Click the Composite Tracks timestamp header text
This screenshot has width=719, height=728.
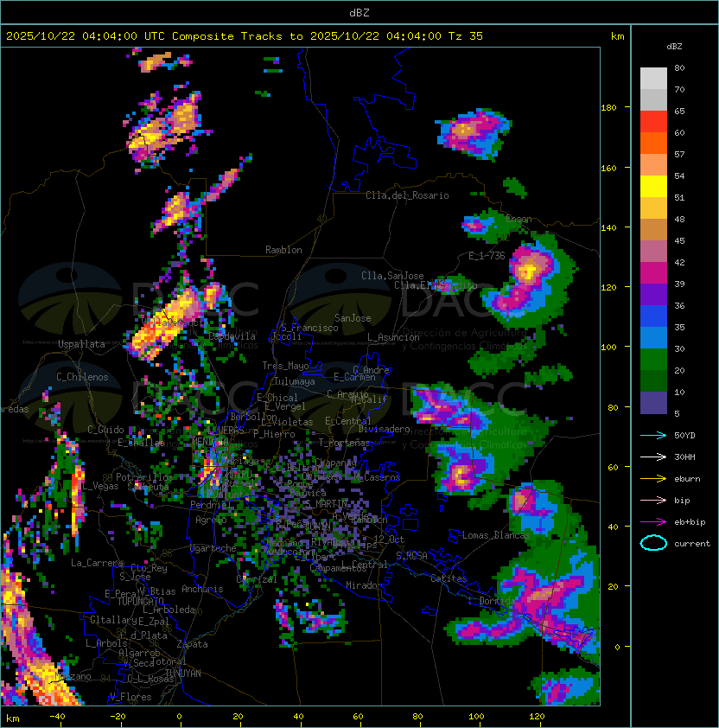coord(245,36)
